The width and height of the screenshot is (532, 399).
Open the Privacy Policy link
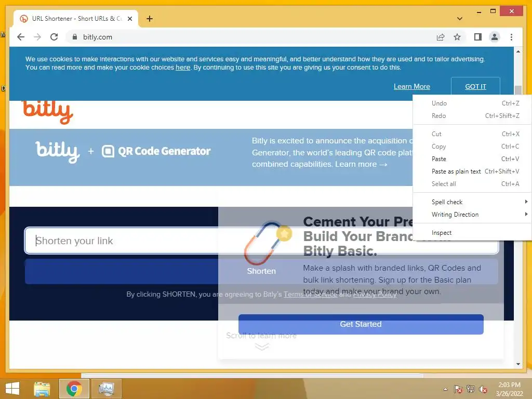coord(375,295)
